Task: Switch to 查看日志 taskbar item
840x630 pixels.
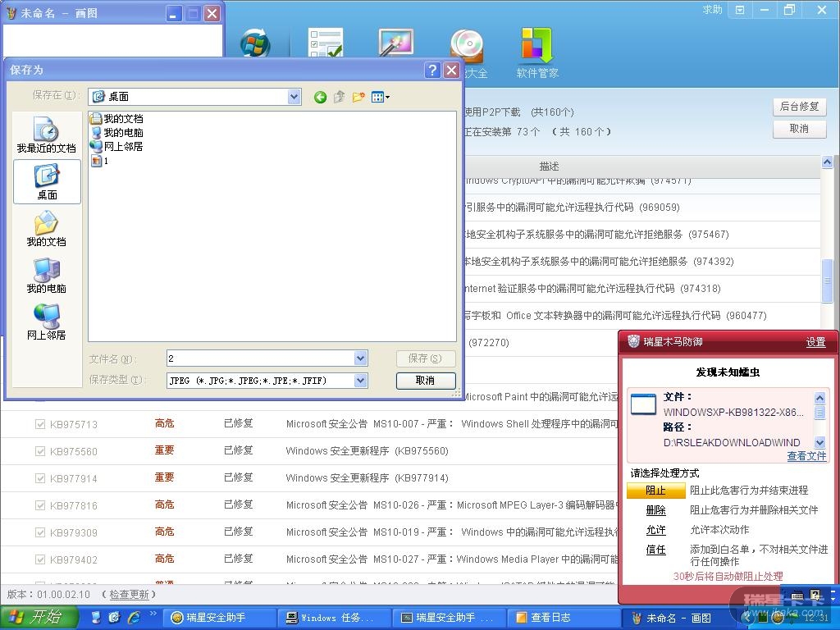Action: click(x=563, y=618)
